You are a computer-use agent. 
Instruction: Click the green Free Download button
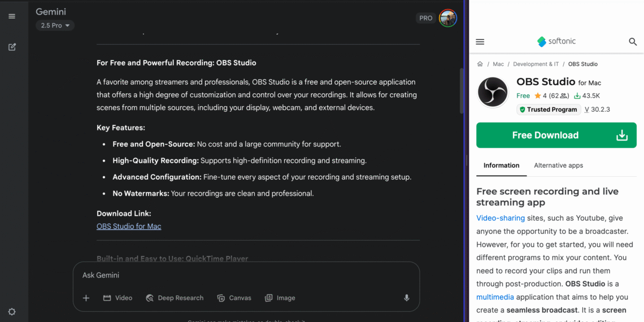(556, 135)
